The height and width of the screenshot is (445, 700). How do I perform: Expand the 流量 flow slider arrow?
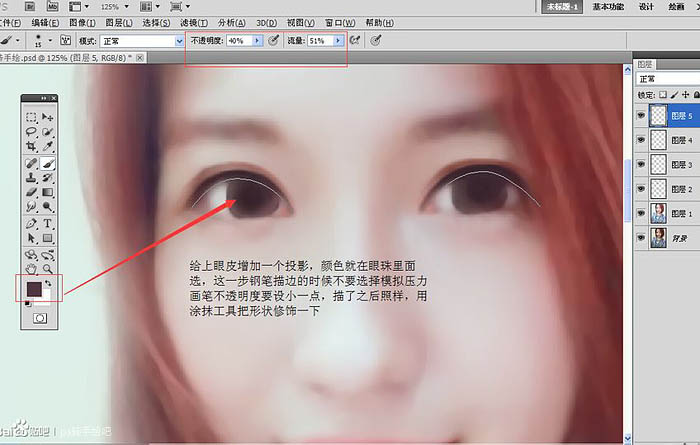click(338, 41)
